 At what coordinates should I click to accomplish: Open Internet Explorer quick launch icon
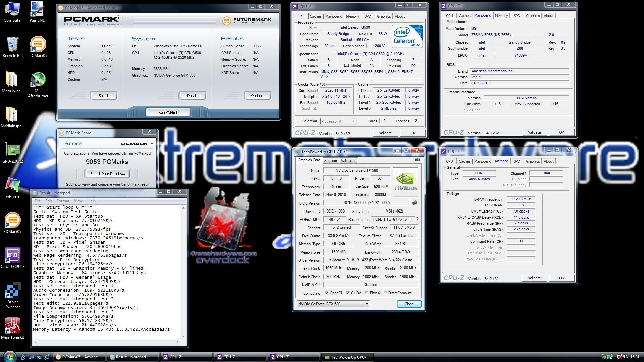(x=47, y=357)
